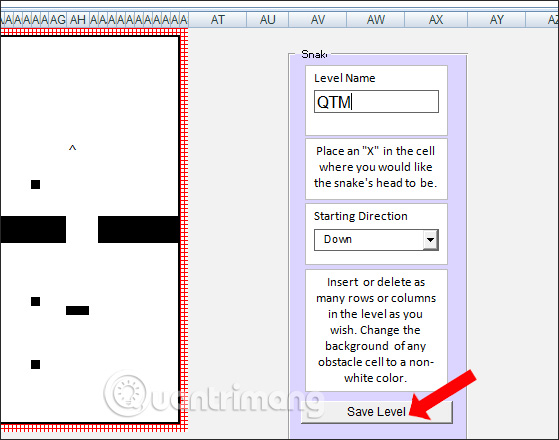
Task: Click the bottommost small black square obstacle
Action: pyautogui.click(x=35, y=364)
